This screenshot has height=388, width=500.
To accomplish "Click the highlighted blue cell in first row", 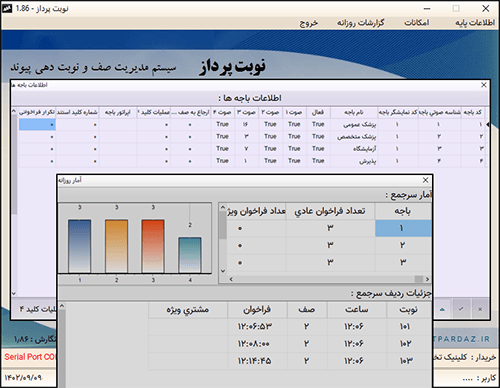I will [x=37, y=124].
